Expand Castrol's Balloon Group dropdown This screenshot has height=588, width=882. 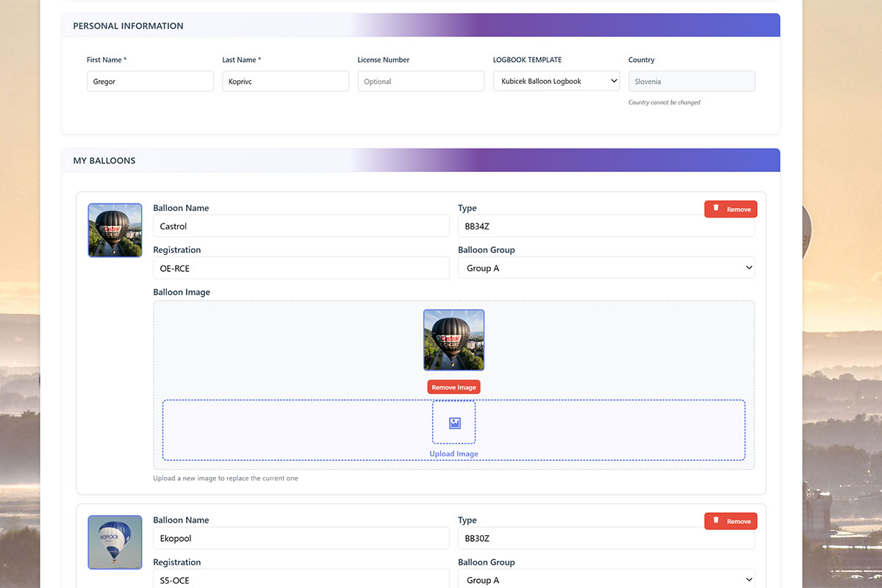(606, 268)
